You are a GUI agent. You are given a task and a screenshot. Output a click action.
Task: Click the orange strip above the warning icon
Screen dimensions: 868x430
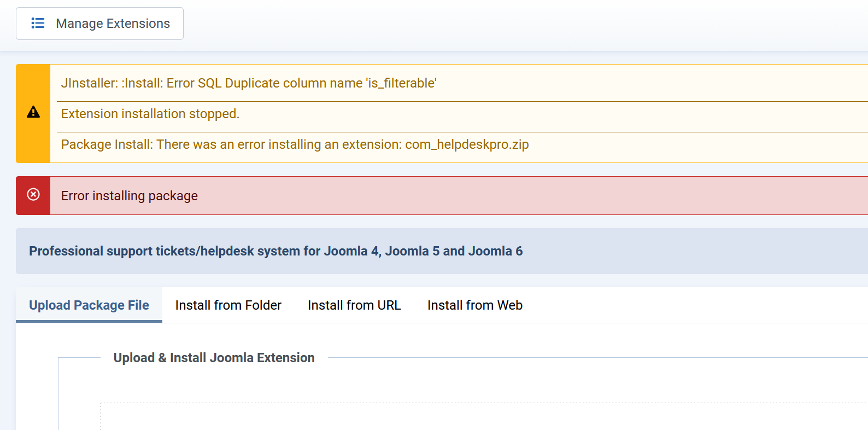coord(33,79)
